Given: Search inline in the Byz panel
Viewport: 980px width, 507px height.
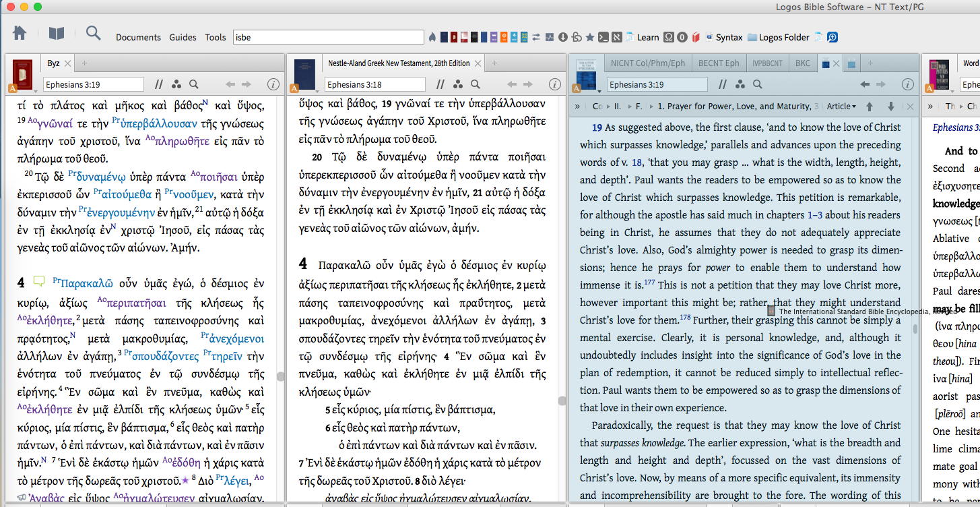Looking at the screenshot, I should [193, 84].
